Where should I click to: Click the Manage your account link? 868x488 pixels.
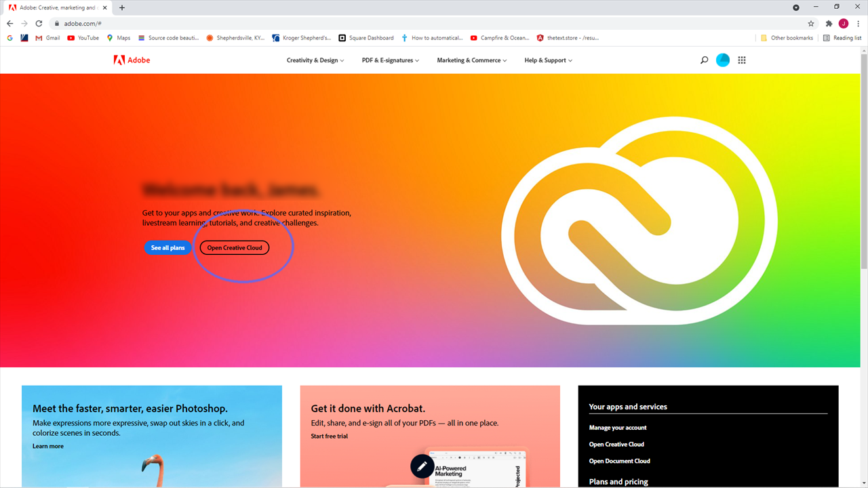[618, 428]
